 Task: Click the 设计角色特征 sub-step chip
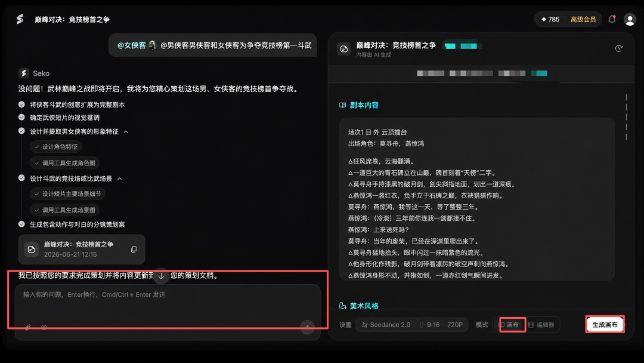pos(56,147)
